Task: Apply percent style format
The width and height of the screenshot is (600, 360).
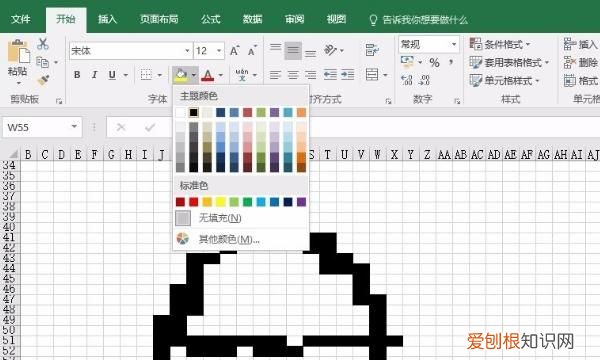Action: pyautogui.click(x=434, y=62)
